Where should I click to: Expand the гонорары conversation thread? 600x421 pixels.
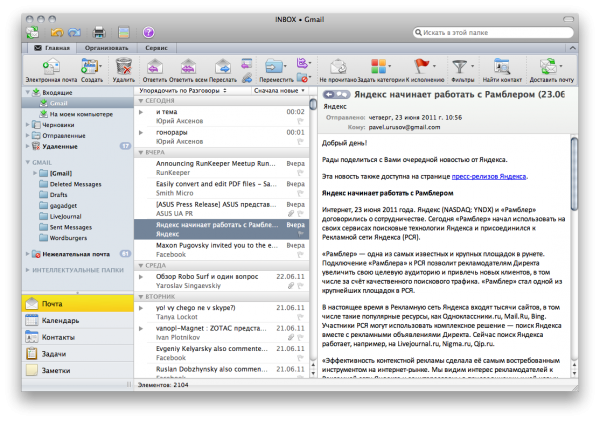pos(141,132)
